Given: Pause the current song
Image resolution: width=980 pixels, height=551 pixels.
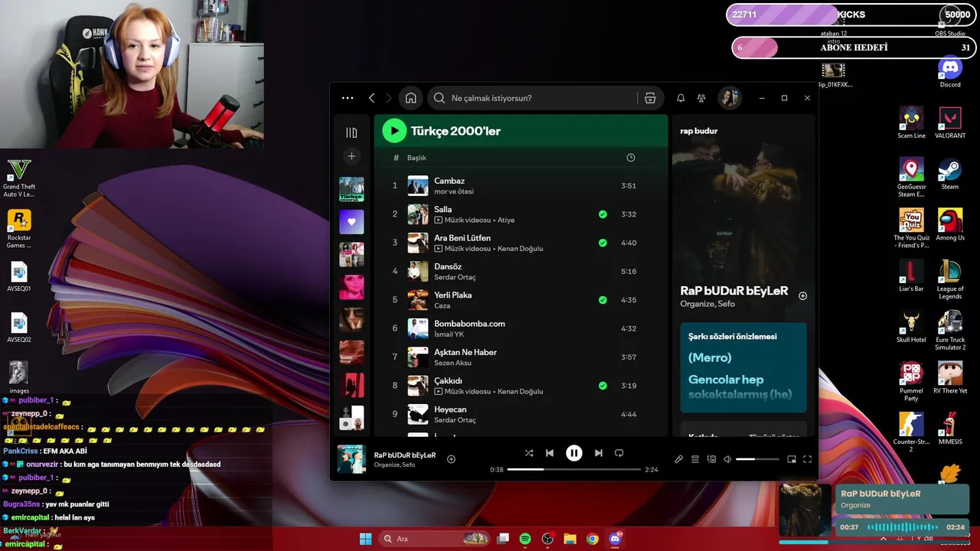Looking at the screenshot, I should [574, 453].
